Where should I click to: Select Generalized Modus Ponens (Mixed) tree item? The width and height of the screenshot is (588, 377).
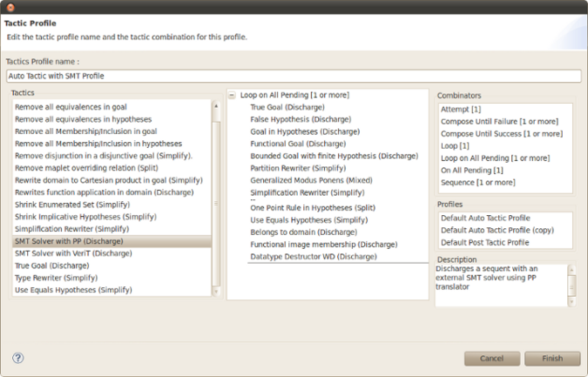point(311,180)
